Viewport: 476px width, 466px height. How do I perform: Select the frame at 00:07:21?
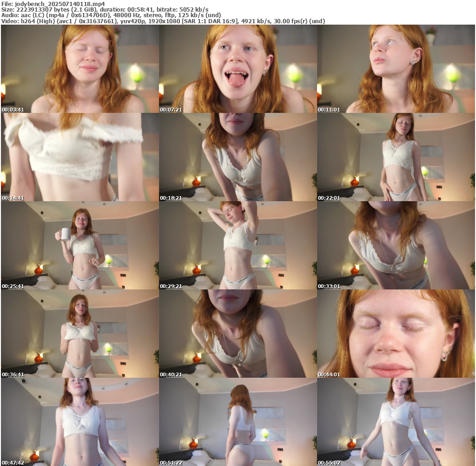(x=238, y=69)
